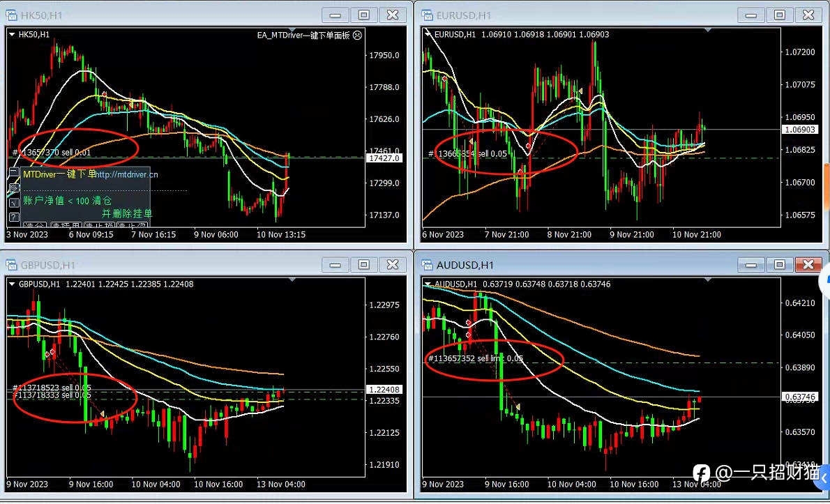Select the sell 0.01 order label on HK50
Image resolution: width=830 pixels, height=504 pixels.
pos(52,152)
